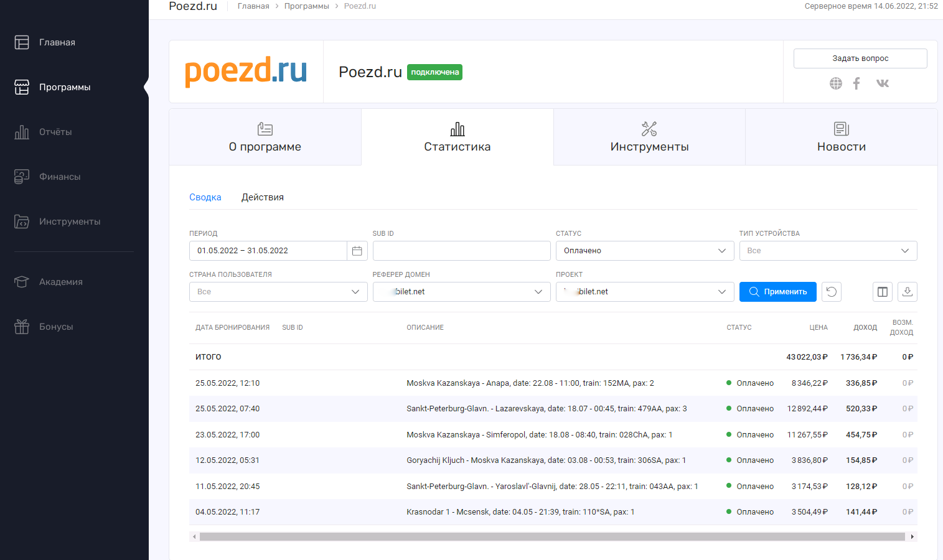Open the Программы storefront icon
The image size is (943, 560).
coord(22,87)
